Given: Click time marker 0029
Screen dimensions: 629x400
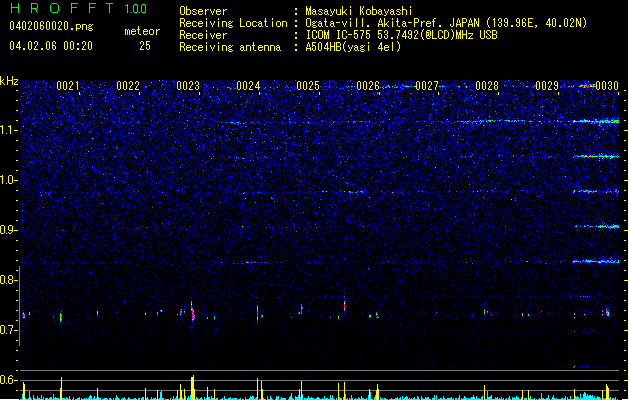Looking at the screenshot, I should click(x=547, y=86).
